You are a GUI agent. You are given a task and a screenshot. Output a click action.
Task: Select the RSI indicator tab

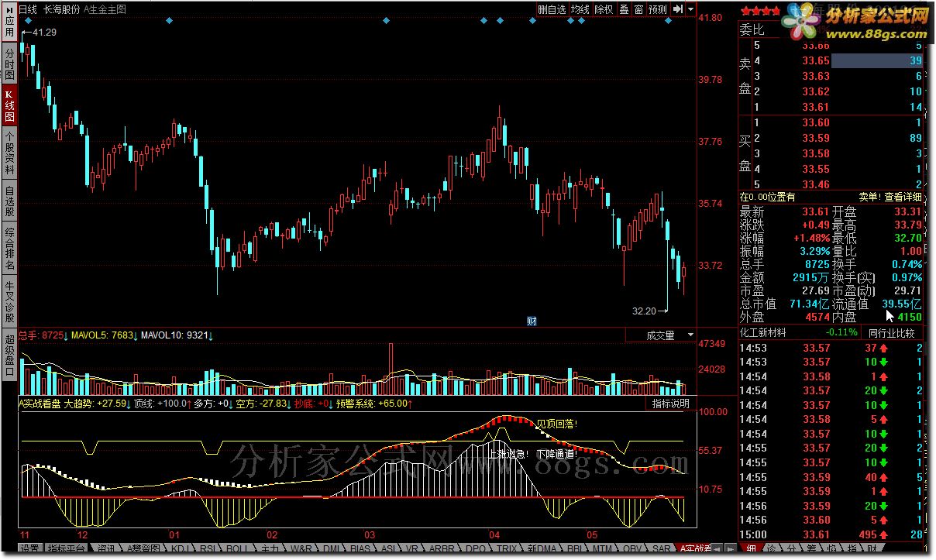(x=208, y=549)
